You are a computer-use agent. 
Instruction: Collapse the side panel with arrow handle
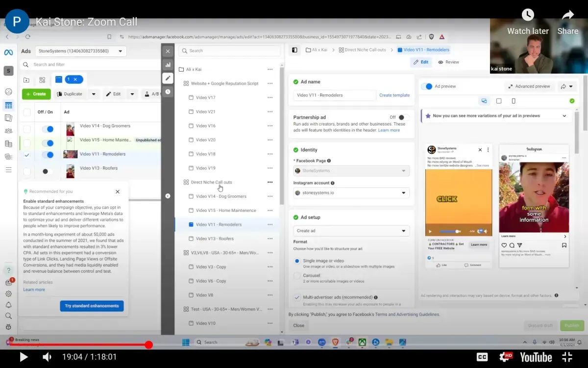[x=168, y=196]
